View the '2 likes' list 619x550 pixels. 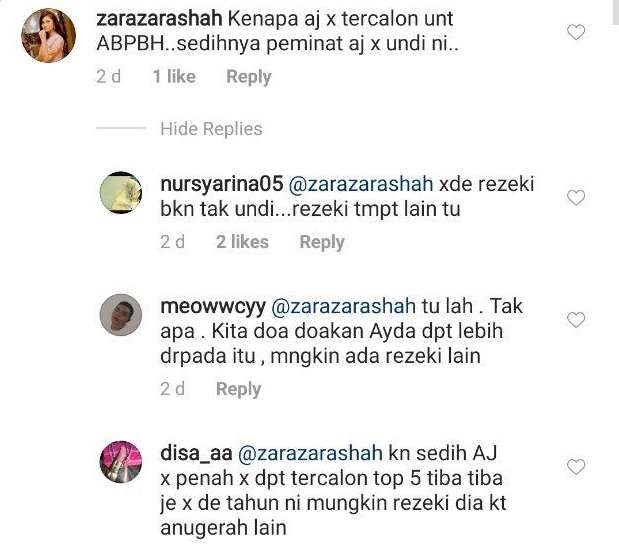[x=242, y=242]
